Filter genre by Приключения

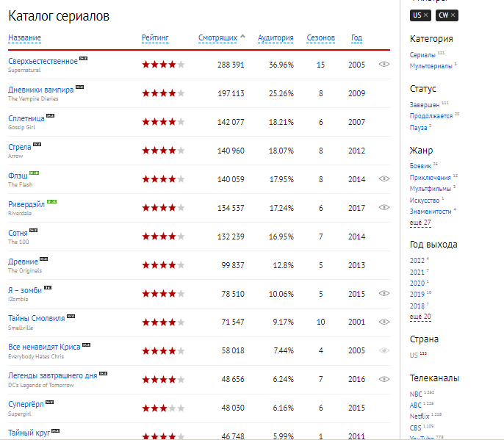(430, 178)
